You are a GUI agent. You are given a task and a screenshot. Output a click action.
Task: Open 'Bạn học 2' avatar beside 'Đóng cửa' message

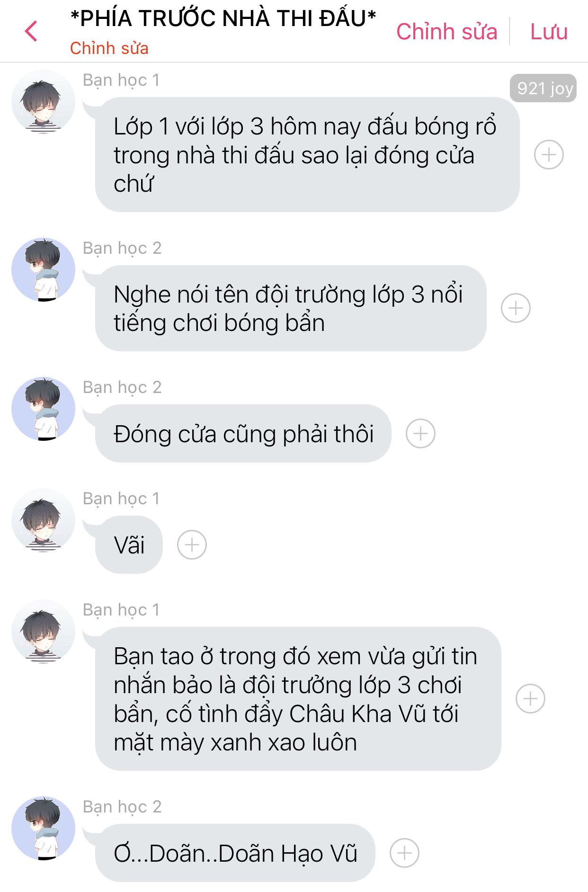tap(43, 409)
